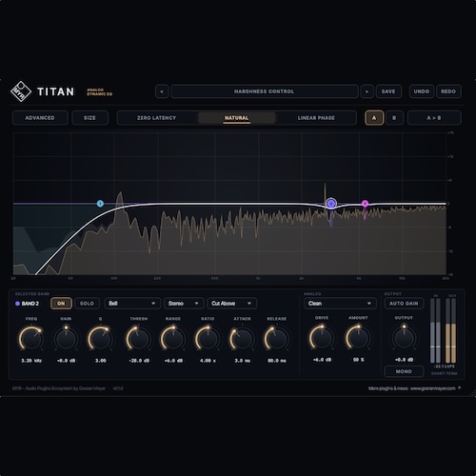Image resolution: width=476 pixels, height=476 pixels.
Task: Click the BAND 2 label
Action: tap(30, 304)
